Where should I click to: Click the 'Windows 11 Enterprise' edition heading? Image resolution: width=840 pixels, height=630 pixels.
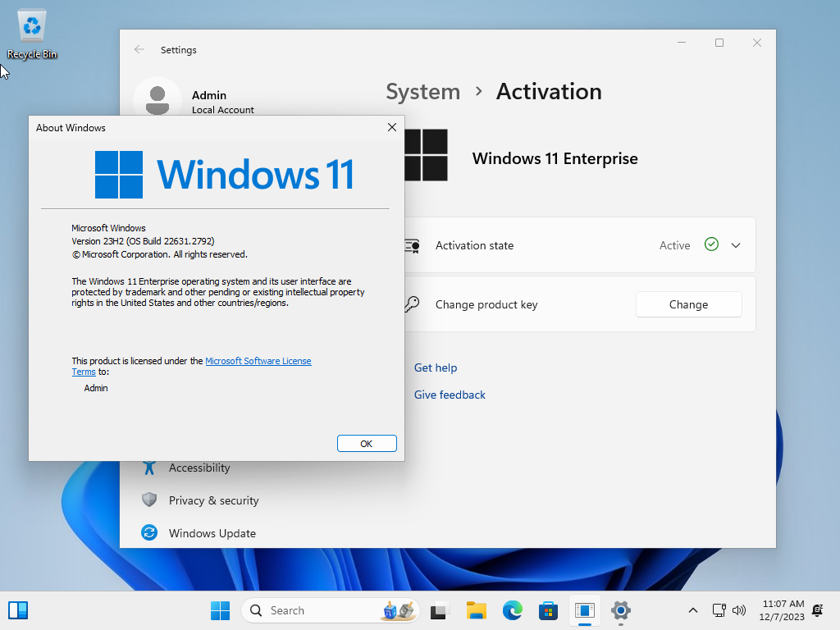(x=555, y=158)
